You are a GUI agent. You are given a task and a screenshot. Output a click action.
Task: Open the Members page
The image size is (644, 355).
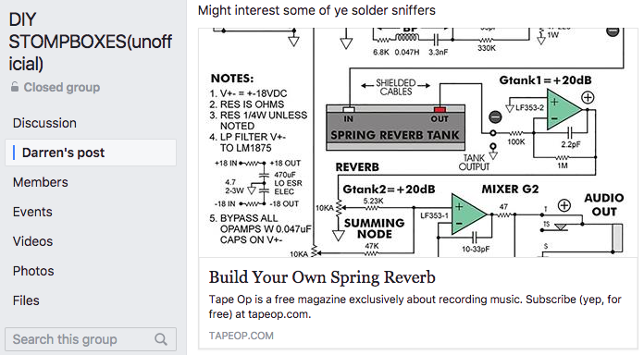(x=41, y=182)
